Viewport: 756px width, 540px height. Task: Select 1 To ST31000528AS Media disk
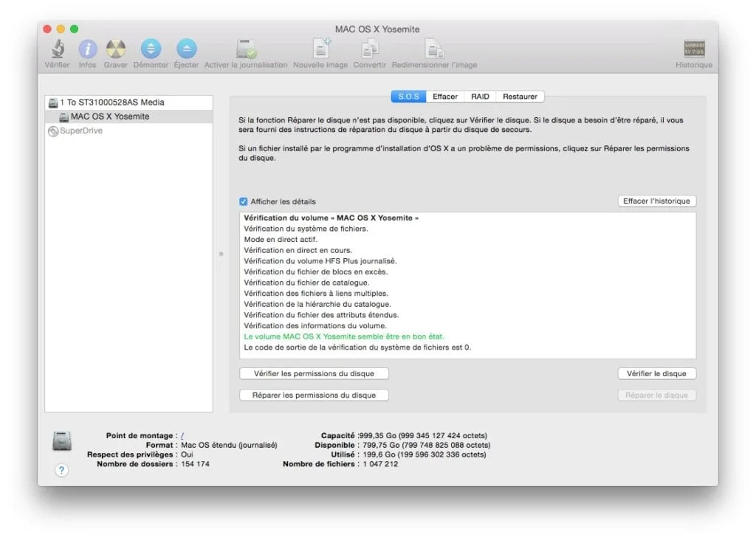[128, 102]
